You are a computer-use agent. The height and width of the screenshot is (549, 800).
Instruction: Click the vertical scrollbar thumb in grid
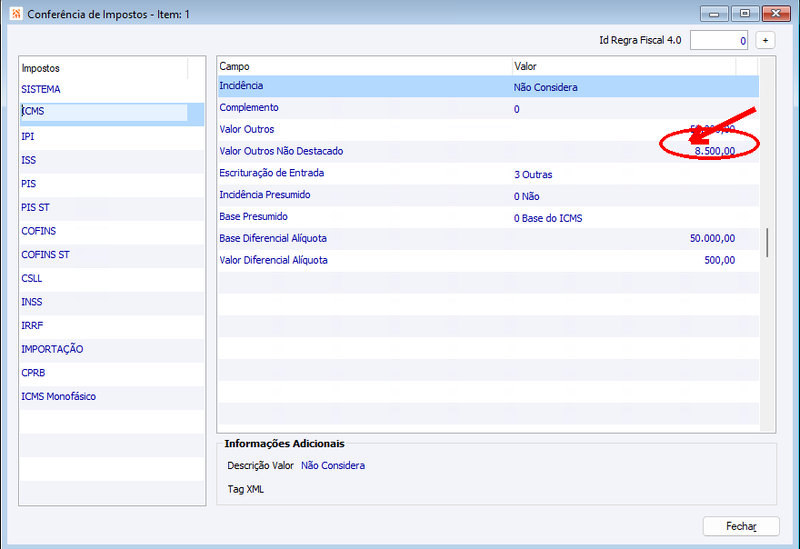767,242
